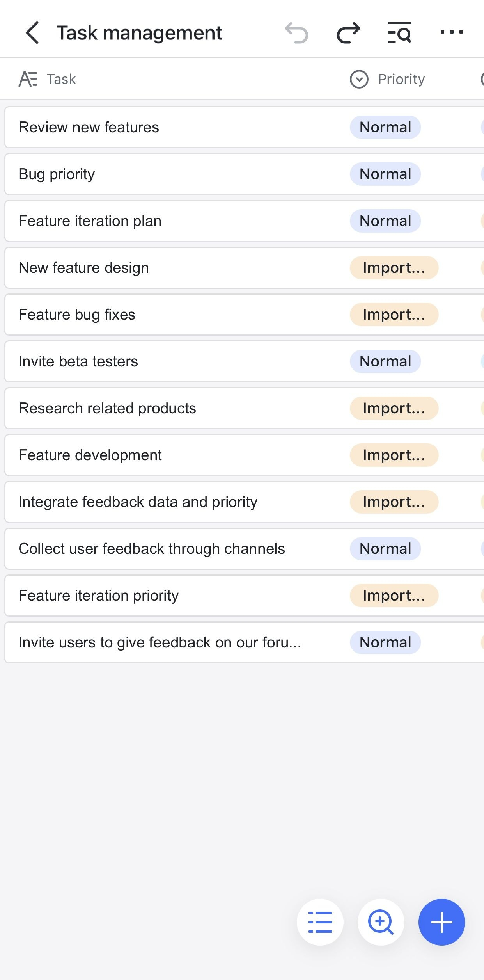Viewport: 484px width, 980px height.
Task: Tap the list view floating button
Action: (320, 922)
